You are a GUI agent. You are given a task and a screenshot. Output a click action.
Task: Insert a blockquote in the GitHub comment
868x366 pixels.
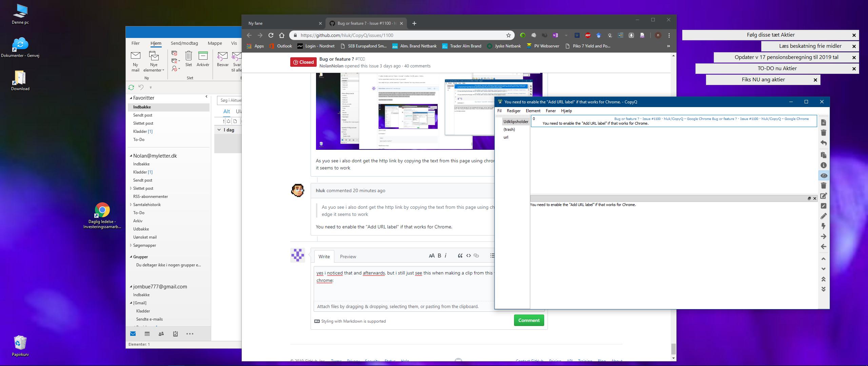[460, 256]
